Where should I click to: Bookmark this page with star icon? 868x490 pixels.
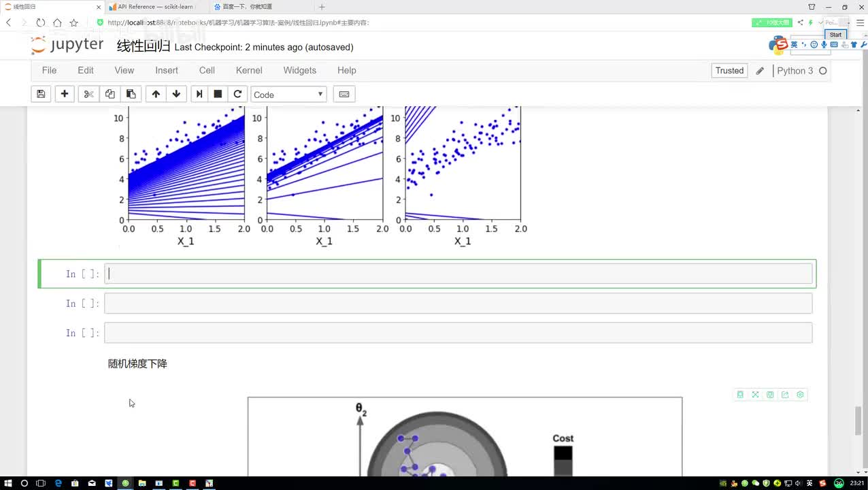tap(73, 22)
